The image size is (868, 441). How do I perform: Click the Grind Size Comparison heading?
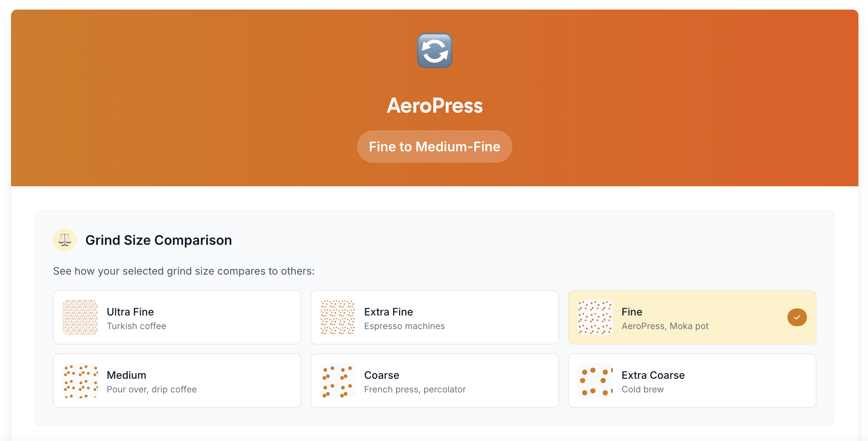(x=159, y=240)
